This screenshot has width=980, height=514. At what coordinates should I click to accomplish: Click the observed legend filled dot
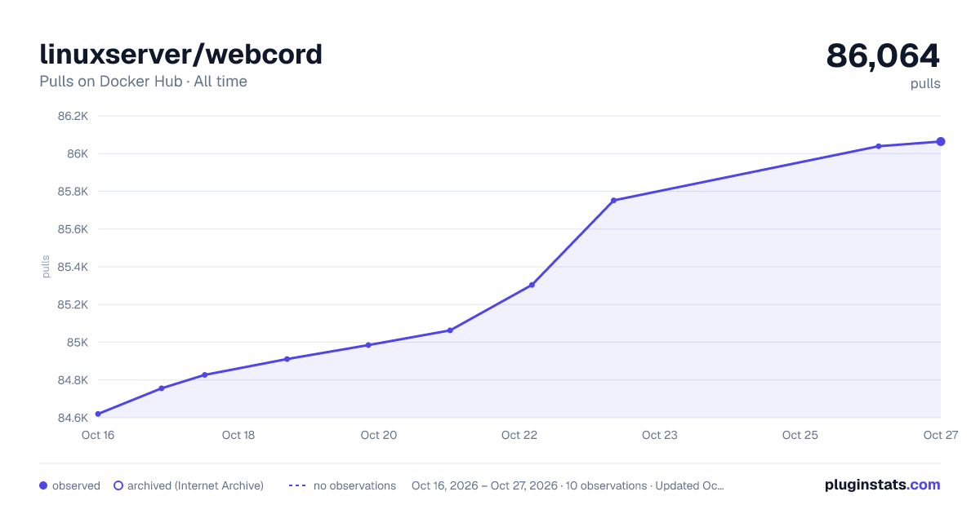[43, 485]
